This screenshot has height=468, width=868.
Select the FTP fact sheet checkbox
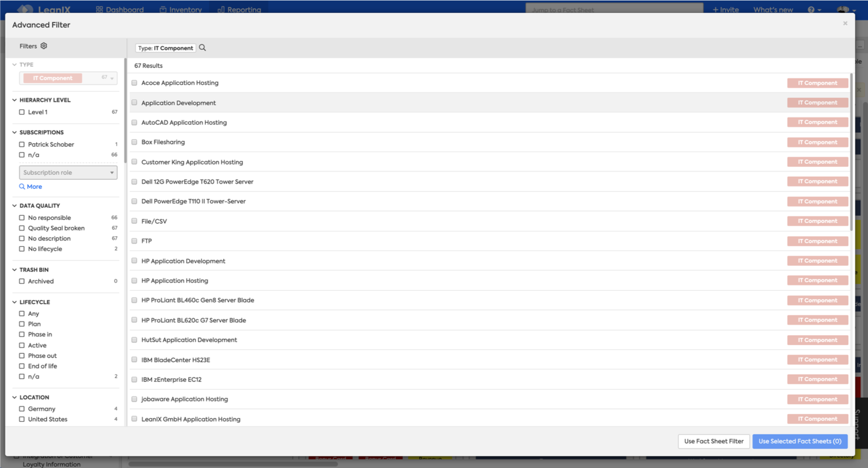[134, 241]
